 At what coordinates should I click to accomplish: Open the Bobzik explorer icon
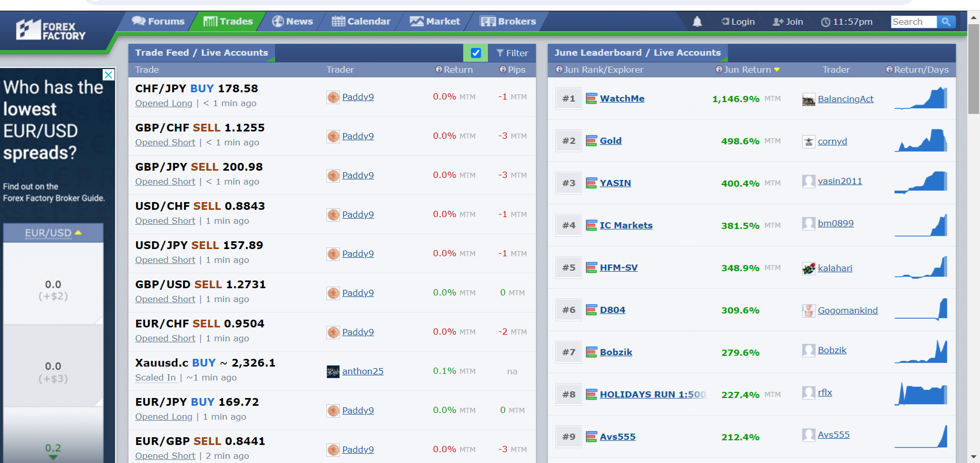[592, 352]
